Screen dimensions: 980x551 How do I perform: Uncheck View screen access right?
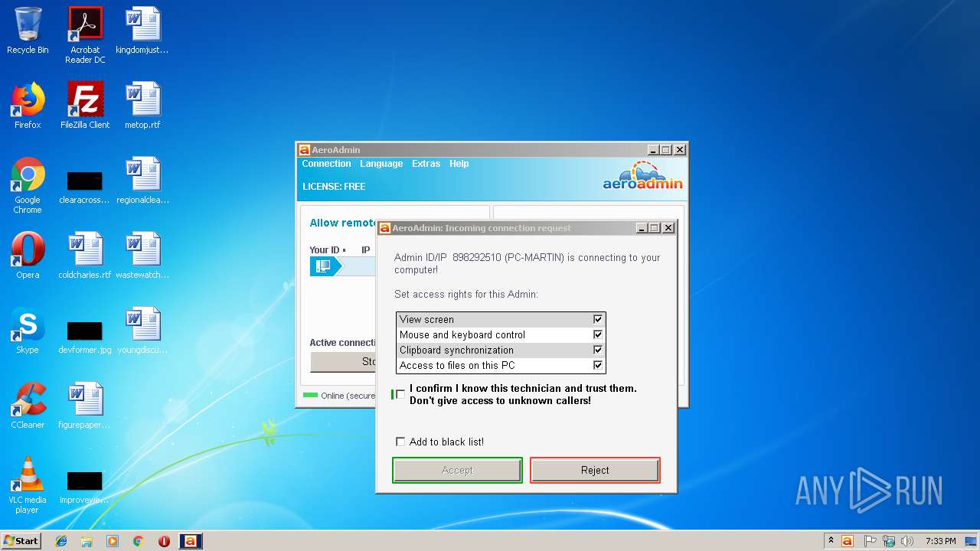598,319
